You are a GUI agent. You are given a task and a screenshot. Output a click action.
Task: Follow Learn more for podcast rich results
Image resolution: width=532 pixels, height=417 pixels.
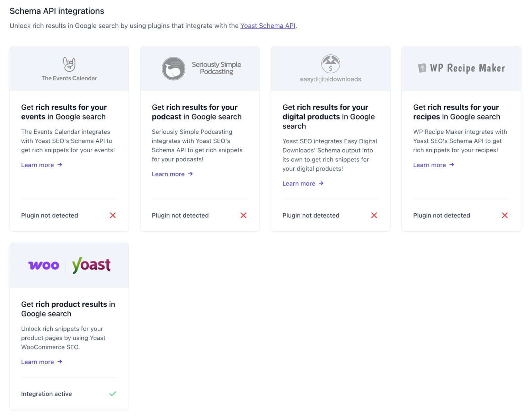(168, 174)
